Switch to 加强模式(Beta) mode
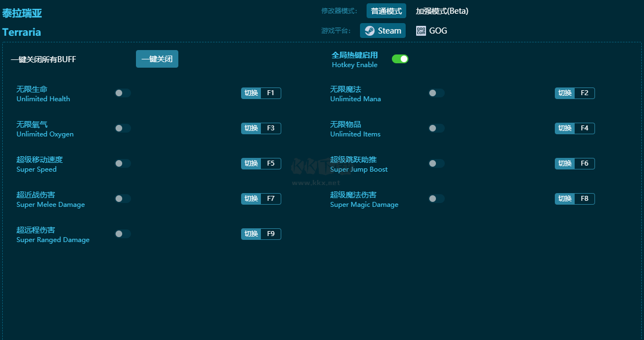 442,11
